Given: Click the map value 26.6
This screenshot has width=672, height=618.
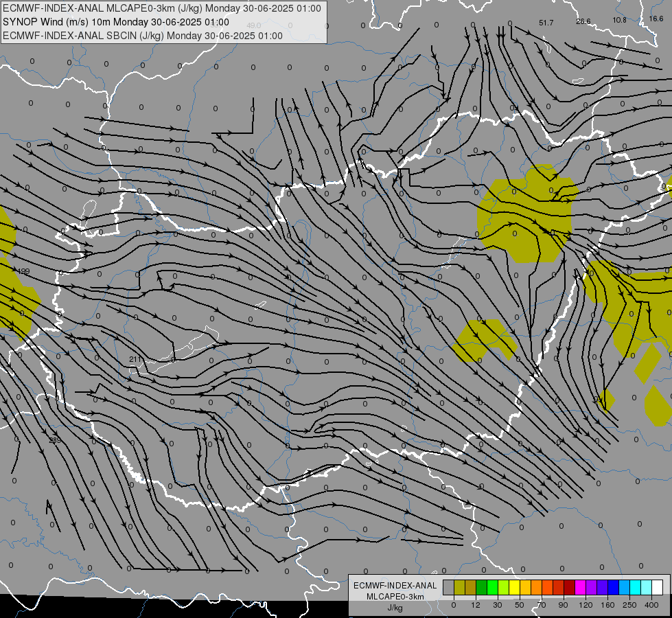Looking at the screenshot, I should click(583, 21).
